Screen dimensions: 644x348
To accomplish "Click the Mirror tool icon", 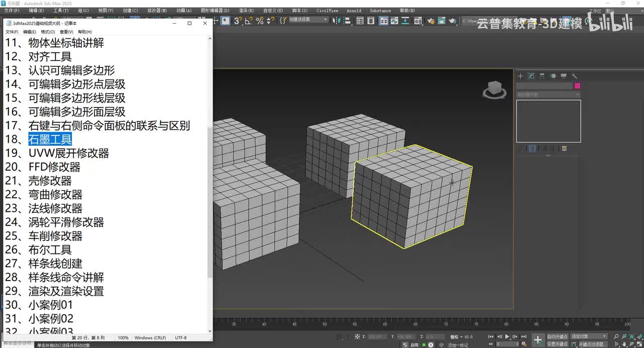I will 337,21.
